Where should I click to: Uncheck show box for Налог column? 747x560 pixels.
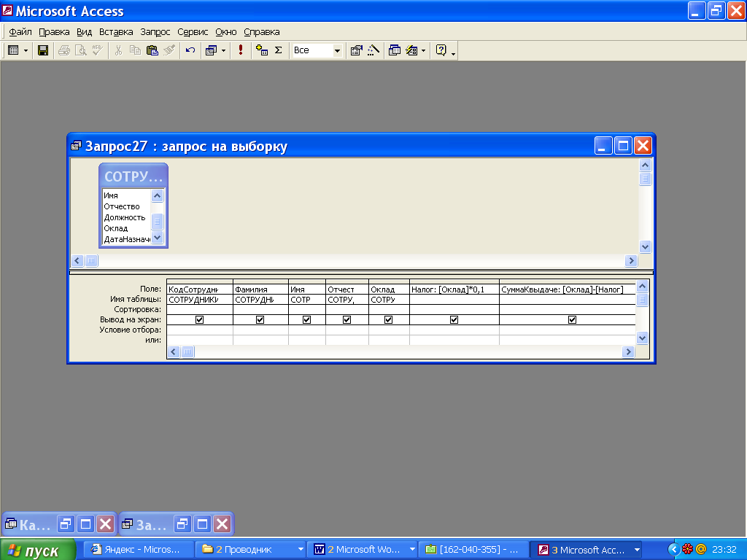pyautogui.click(x=454, y=319)
